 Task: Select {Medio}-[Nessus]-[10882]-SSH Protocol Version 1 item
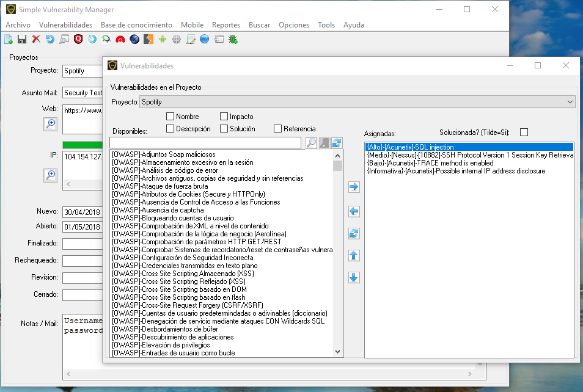(469, 155)
